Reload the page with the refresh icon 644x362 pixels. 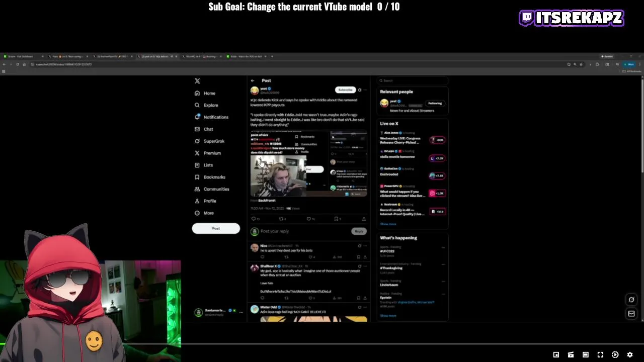click(x=17, y=64)
